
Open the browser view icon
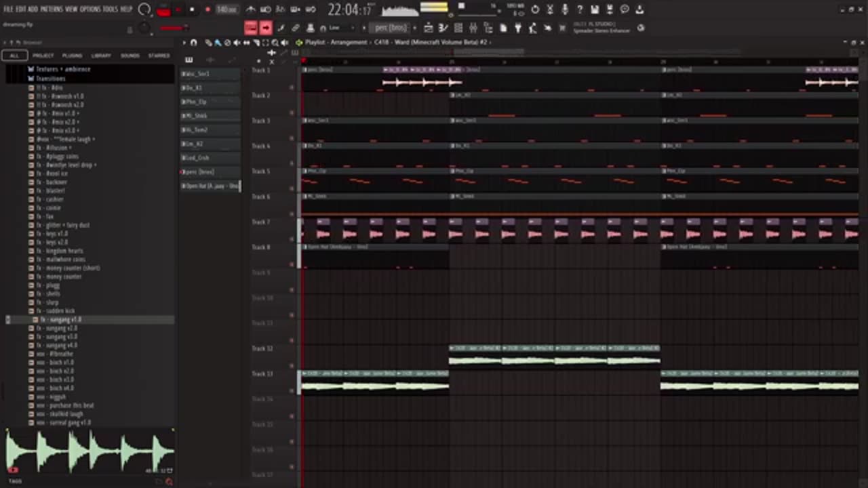(488, 28)
